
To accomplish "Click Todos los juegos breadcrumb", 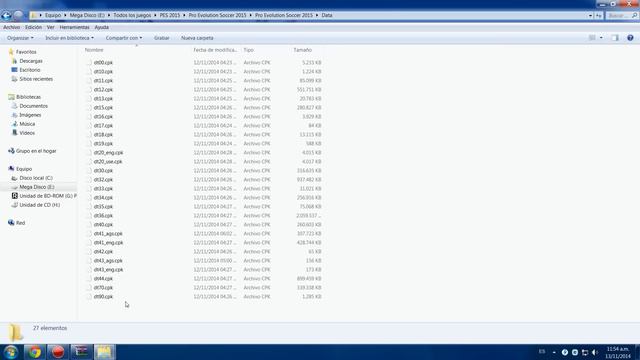I will [x=132, y=15].
